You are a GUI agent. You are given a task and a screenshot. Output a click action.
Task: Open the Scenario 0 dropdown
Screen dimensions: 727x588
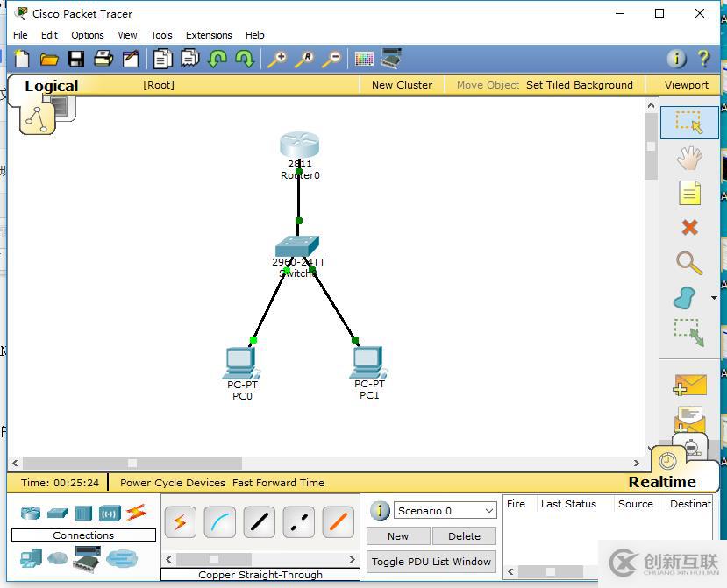445,511
